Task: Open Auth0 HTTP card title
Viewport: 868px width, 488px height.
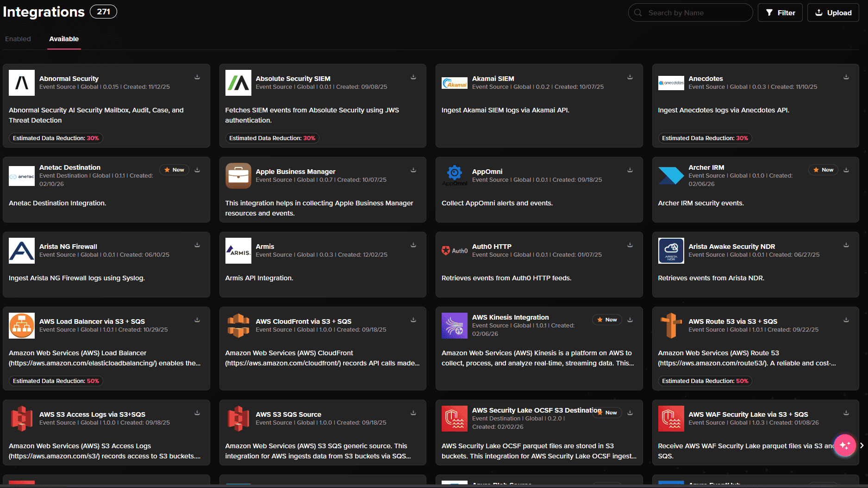Action: pos(492,247)
